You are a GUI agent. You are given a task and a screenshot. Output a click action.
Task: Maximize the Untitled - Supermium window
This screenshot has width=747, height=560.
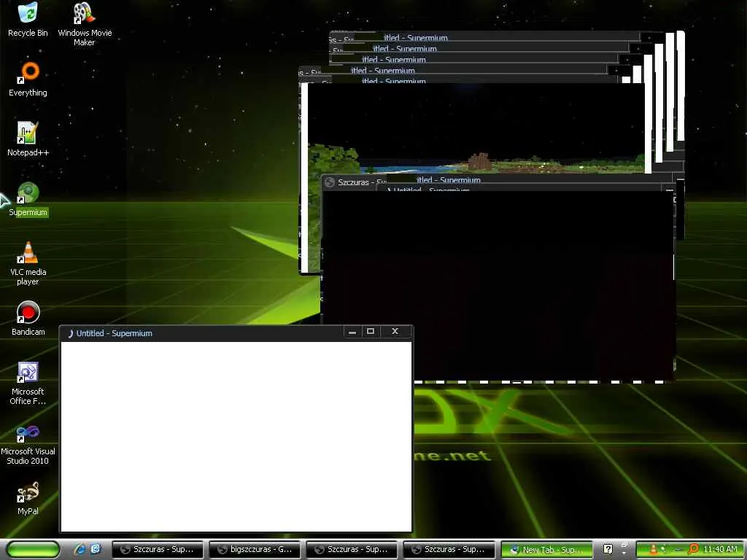tap(371, 332)
